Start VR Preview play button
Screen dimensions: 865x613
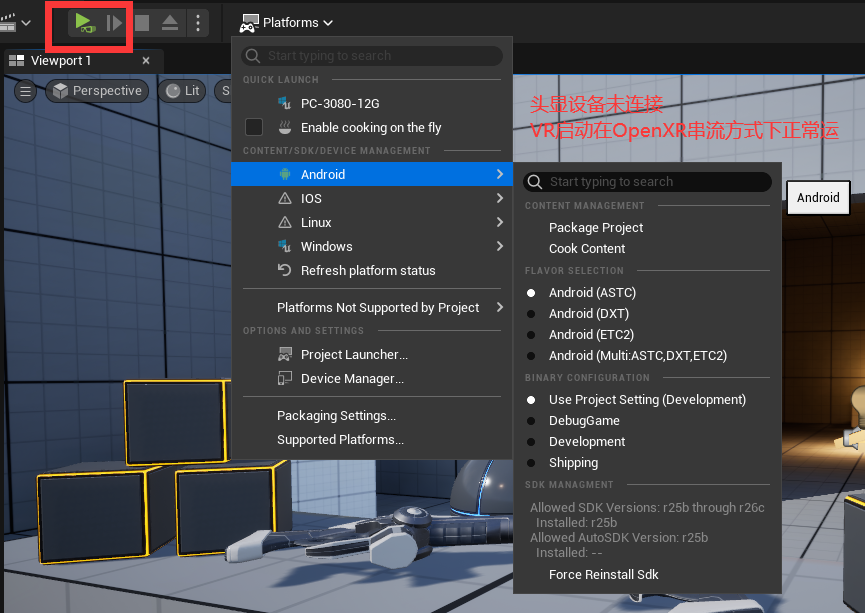[84, 23]
